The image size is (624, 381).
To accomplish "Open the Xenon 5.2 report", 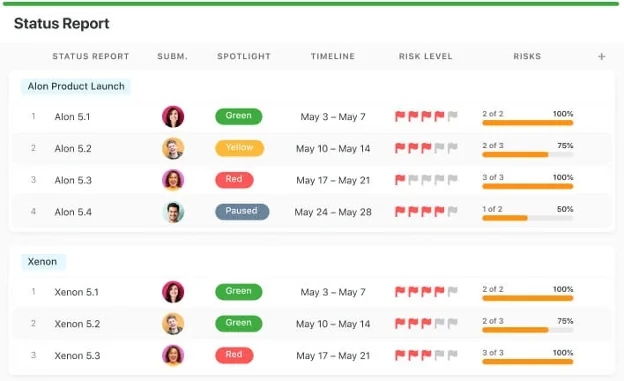I will point(77,324).
